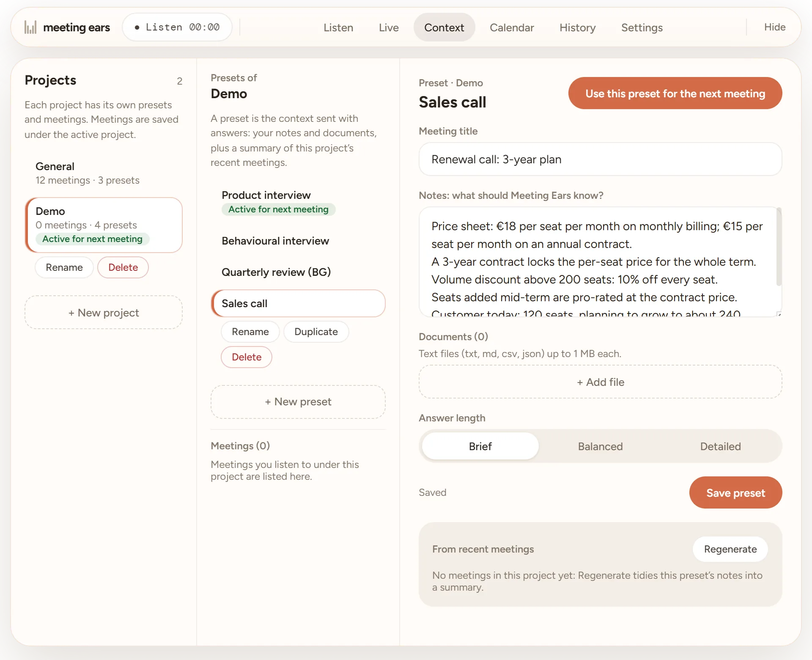Click the 'Answer length' label
The width and height of the screenshot is (812, 660).
coord(452,418)
